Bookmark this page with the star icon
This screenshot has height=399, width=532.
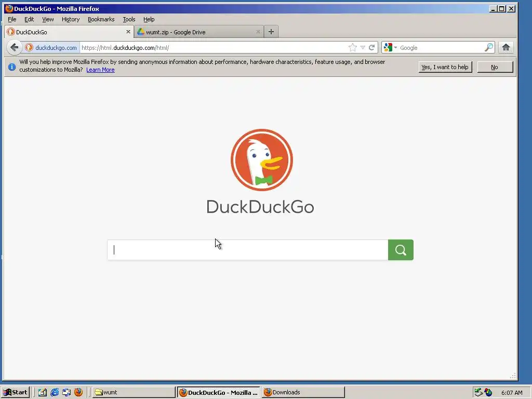(x=353, y=47)
